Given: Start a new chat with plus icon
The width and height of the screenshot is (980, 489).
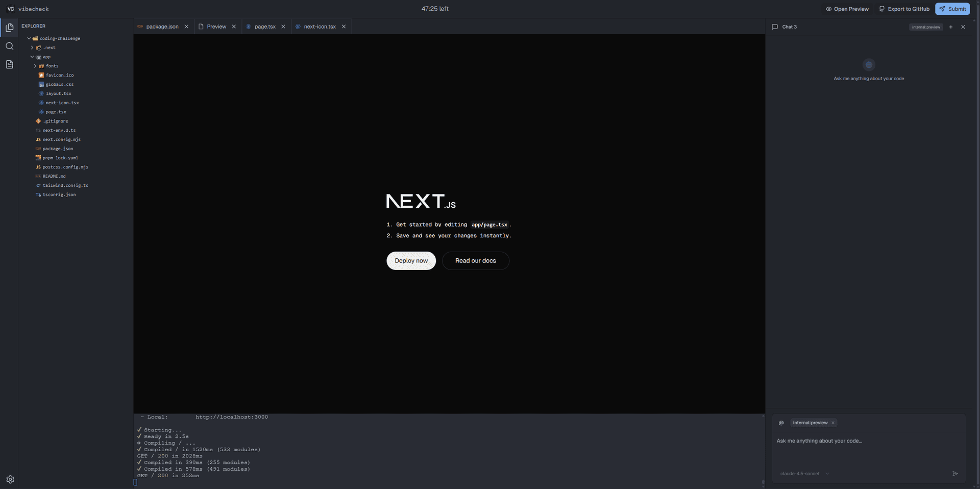Looking at the screenshot, I should click(x=950, y=27).
